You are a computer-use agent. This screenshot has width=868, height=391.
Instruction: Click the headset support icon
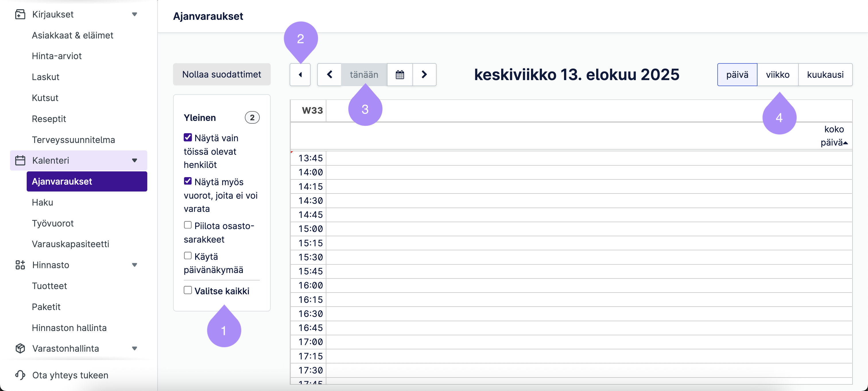pos(20,375)
